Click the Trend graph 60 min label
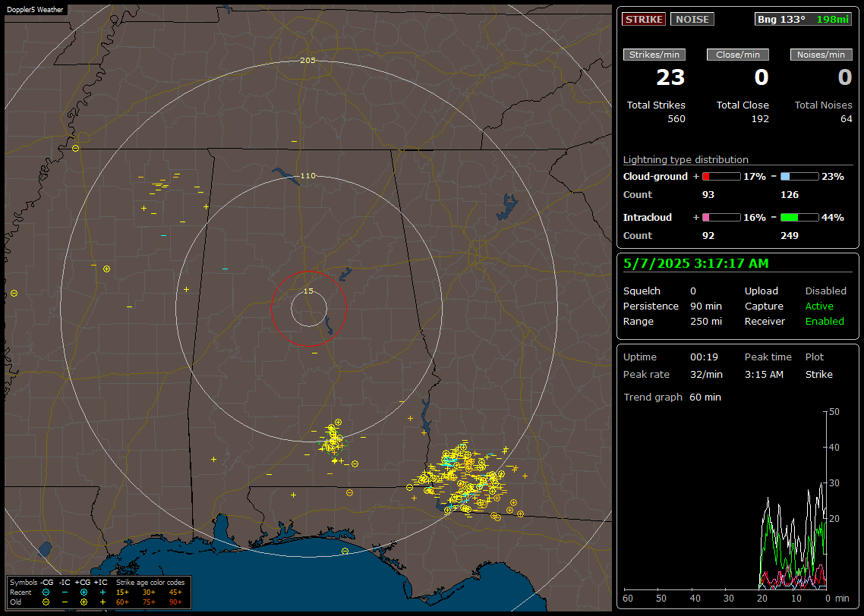This screenshot has height=616, width=864. 672,398
